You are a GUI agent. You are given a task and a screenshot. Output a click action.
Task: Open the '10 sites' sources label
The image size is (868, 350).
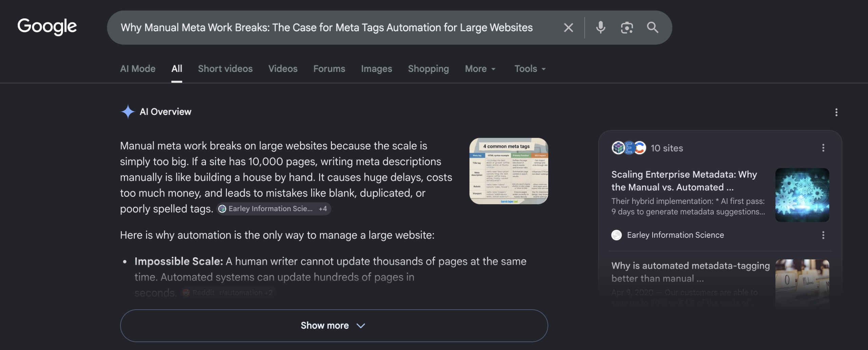[x=667, y=148]
